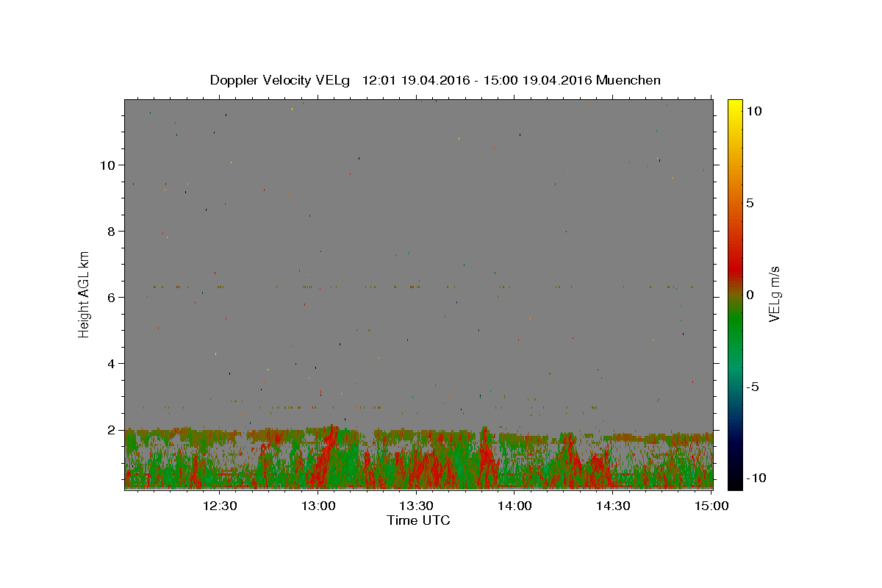Click the black bottom of the colorbar
Viewport: 882px width, 588px height.
(x=734, y=483)
